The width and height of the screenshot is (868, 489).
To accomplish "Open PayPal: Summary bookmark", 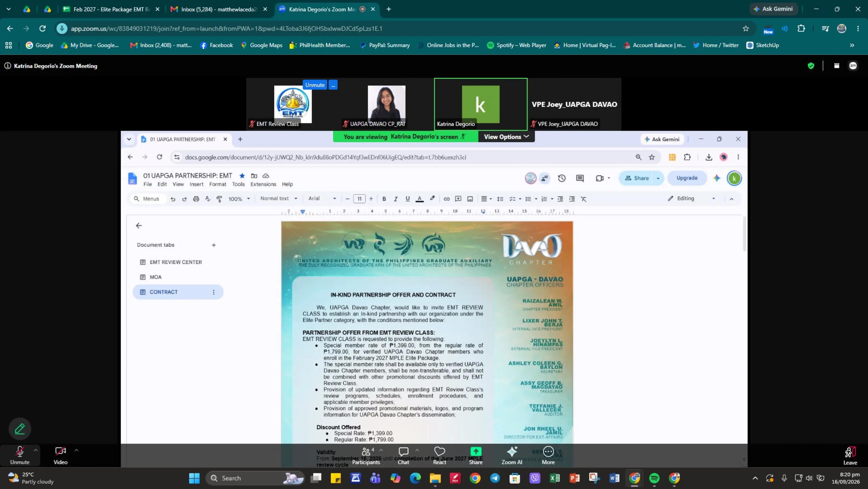I will pos(385,45).
